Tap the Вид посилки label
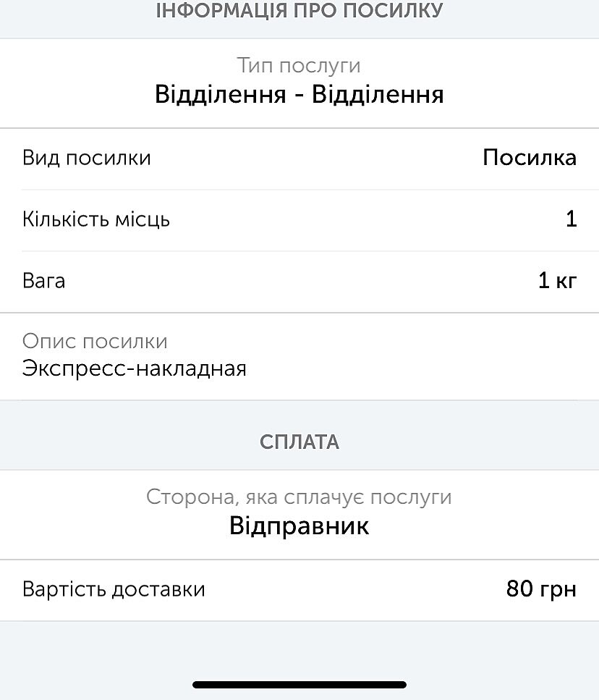The image size is (599, 700). tap(87, 158)
